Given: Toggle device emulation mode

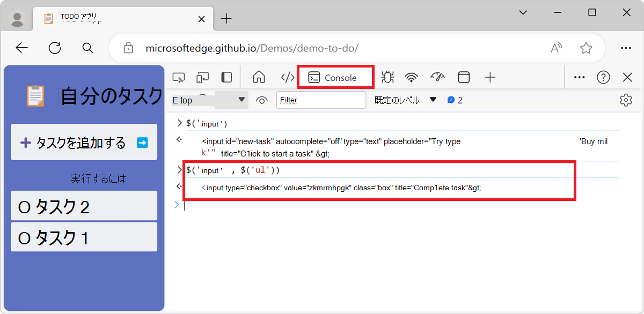Looking at the screenshot, I should [202, 77].
